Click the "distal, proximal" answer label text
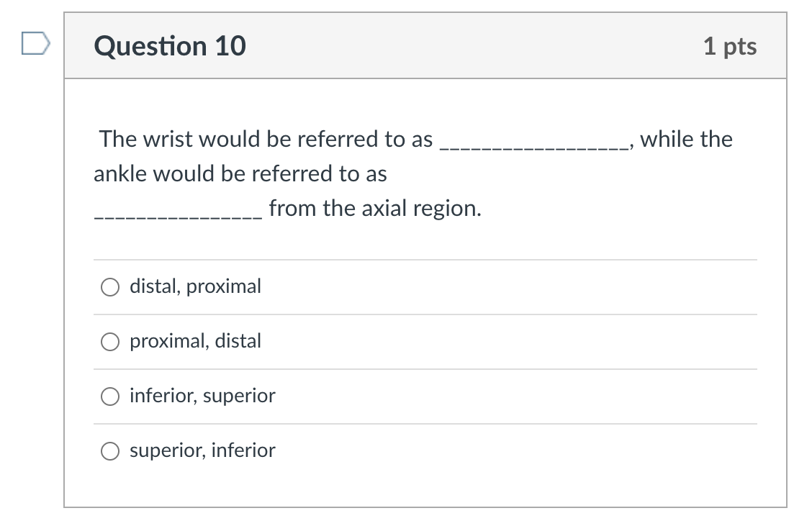This screenshot has height=521, width=812. [195, 286]
